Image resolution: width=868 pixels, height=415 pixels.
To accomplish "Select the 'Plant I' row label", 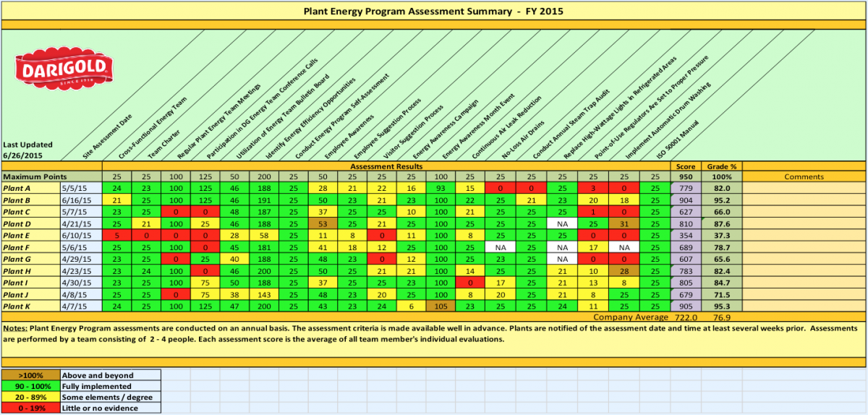I will click(30, 282).
